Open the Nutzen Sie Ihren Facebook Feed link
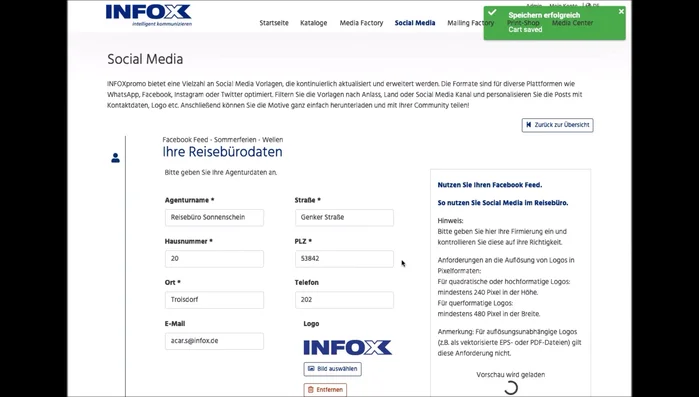699x397 pixels. tap(490, 185)
